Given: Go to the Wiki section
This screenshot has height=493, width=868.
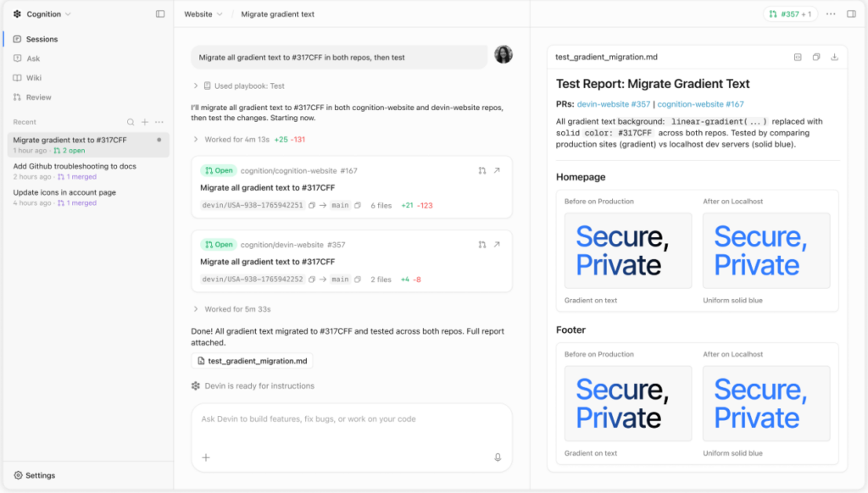Looking at the screenshot, I should 34,78.
